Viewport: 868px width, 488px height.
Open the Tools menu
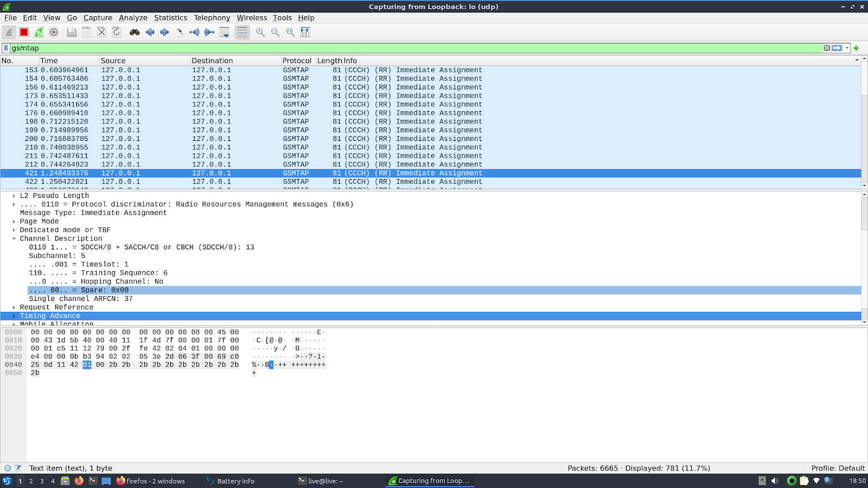coord(282,18)
